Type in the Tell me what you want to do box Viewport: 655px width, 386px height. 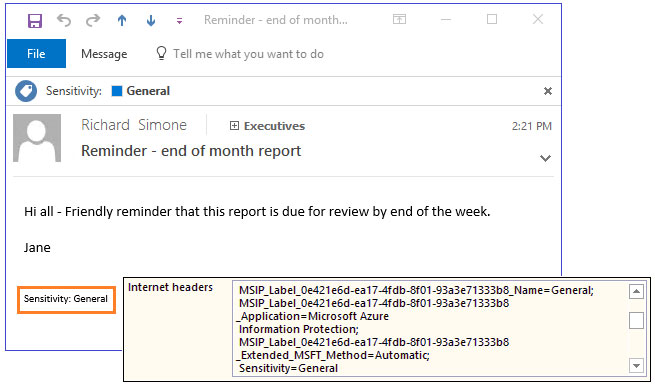point(248,54)
